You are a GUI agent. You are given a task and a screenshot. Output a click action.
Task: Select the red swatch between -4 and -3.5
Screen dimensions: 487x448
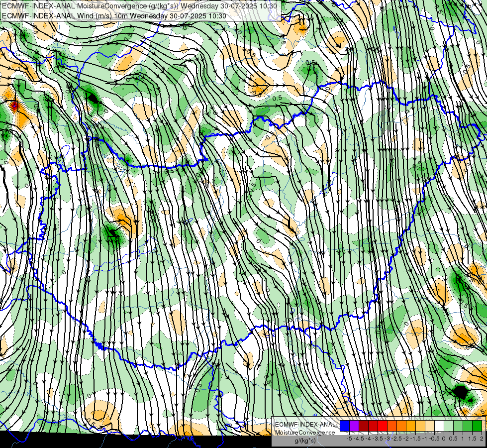coord(373,426)
